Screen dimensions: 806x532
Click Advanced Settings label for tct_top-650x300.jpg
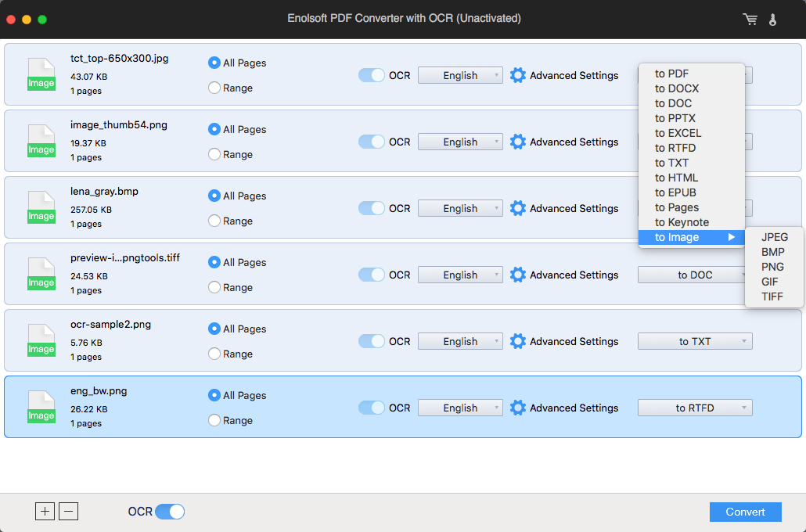(x=574, y=76)
